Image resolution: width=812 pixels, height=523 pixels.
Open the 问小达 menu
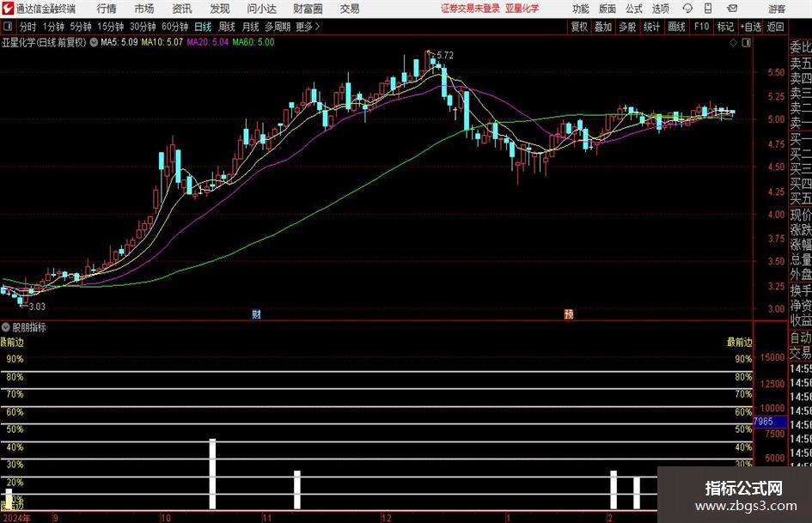(x=261, y=9)
